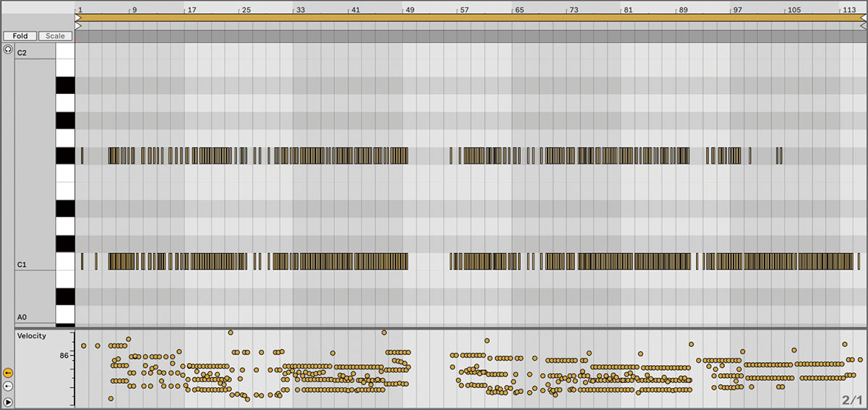The width and height of the screenshot is (868, 410).
Task: Select the clip end marker below the loop brace
Action: pyautogui.click(x=864, y=25)
